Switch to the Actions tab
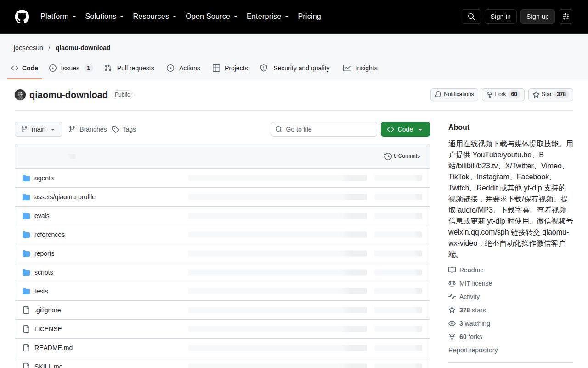Image resolution: width=588 pixels, height=368 pixels. pos(183,68)
